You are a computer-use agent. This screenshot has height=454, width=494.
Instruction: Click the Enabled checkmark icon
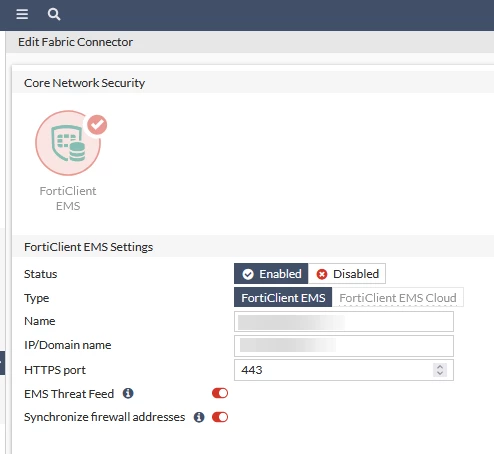[x=248, y=274]
